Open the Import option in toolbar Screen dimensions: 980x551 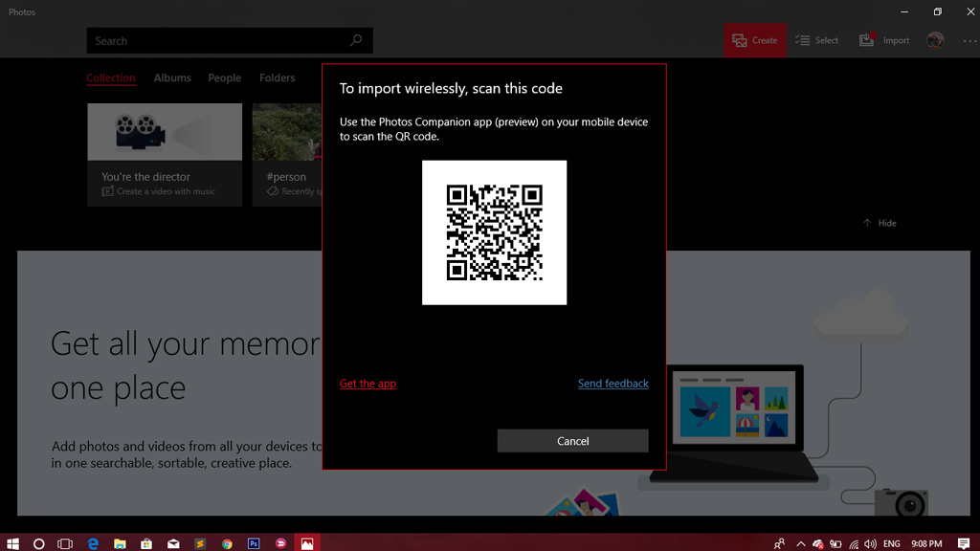pos(884,40)
